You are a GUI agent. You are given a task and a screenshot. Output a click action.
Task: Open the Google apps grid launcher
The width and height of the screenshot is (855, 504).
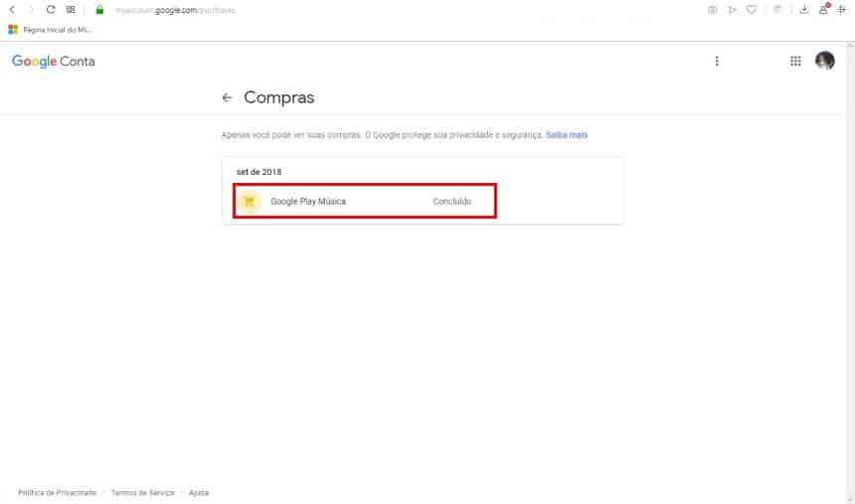tap(795, 61)
